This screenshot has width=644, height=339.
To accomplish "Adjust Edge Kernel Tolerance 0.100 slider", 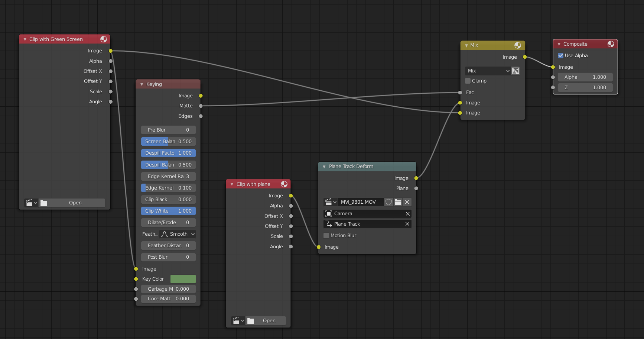I will [168, 188].
